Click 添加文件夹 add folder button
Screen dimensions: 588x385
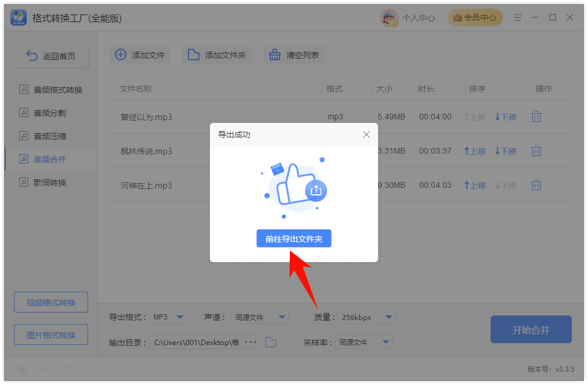coord(217,55)
